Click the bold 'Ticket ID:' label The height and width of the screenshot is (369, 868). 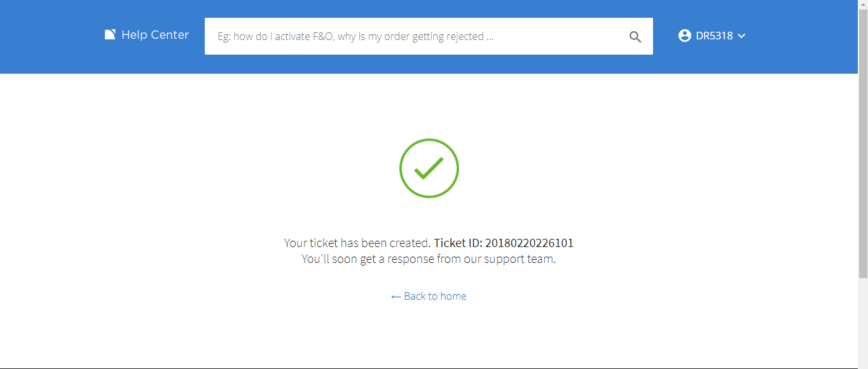[x=458, y=243]
